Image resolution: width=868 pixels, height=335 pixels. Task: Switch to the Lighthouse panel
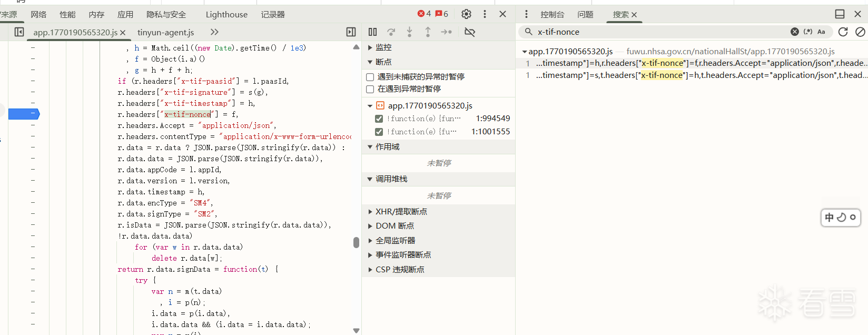[x=226, y=14]
